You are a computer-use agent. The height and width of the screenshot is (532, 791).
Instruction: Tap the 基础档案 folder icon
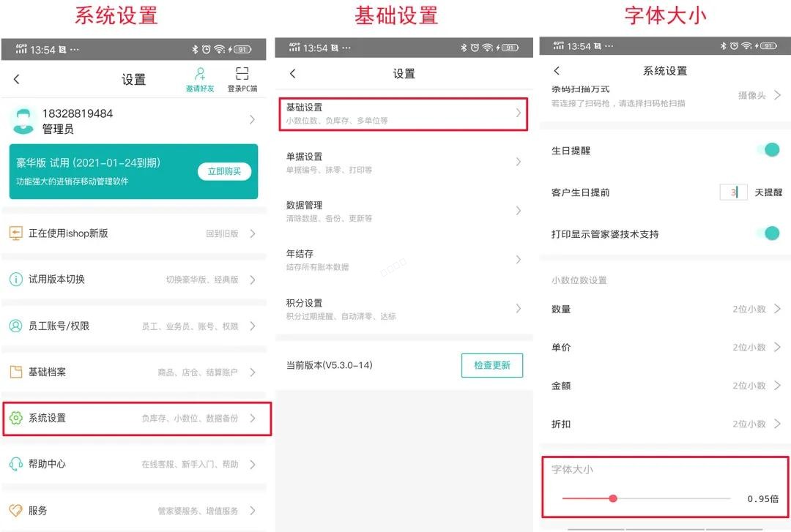coord(15,372)
